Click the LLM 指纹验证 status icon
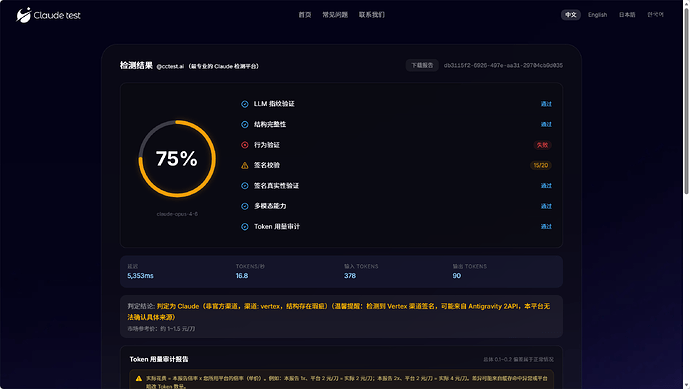The height and width of the screenshot is (389, 690). pos(245,104)
